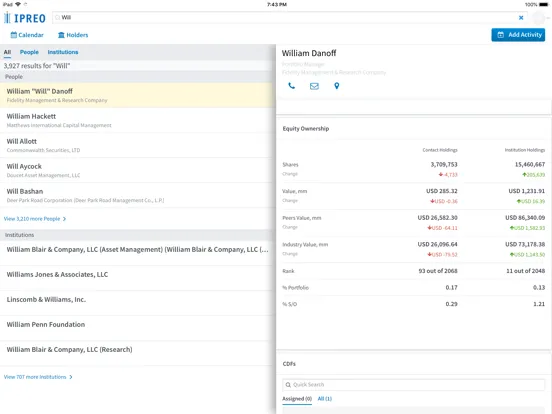Select William Penn Foundation
552x414 pixels.
coord(137,328)
